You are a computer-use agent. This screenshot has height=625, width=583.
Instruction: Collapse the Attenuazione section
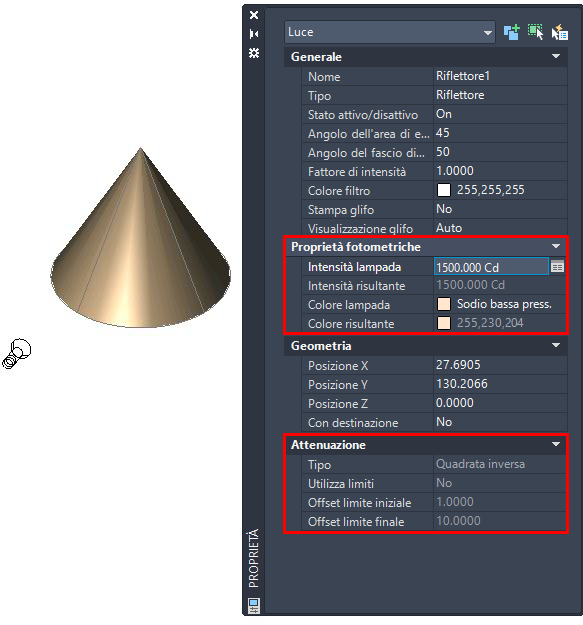556,444
